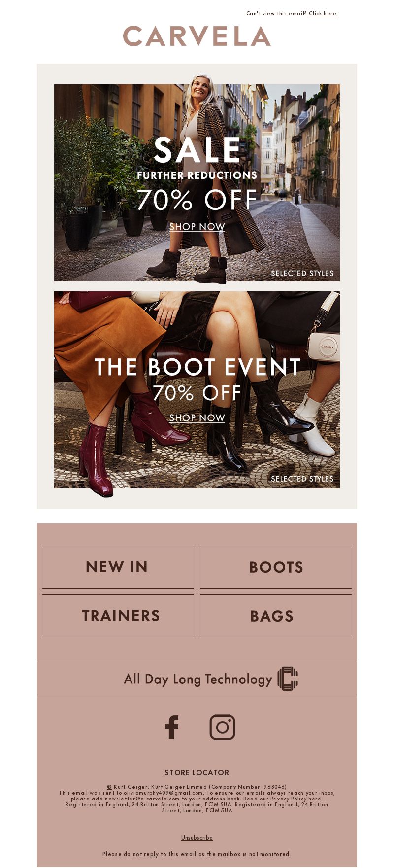Click the white Carvela handbag in the image
394x868 pixels.
[324, 346]
